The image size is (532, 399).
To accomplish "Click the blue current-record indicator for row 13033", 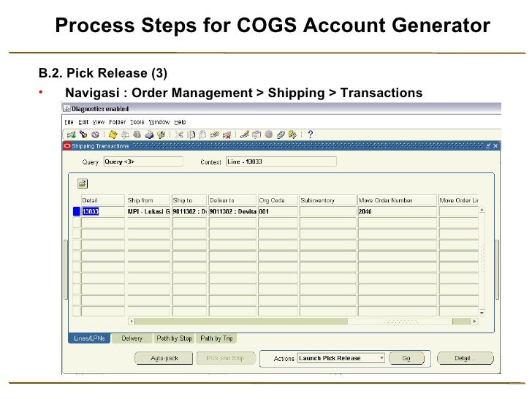I will [77, 211].
